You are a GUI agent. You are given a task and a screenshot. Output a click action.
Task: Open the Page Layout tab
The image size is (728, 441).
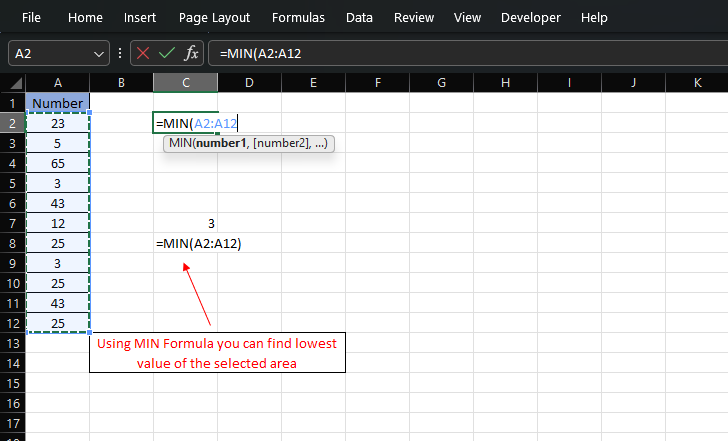pyautogui.click(x=214, y=18)
